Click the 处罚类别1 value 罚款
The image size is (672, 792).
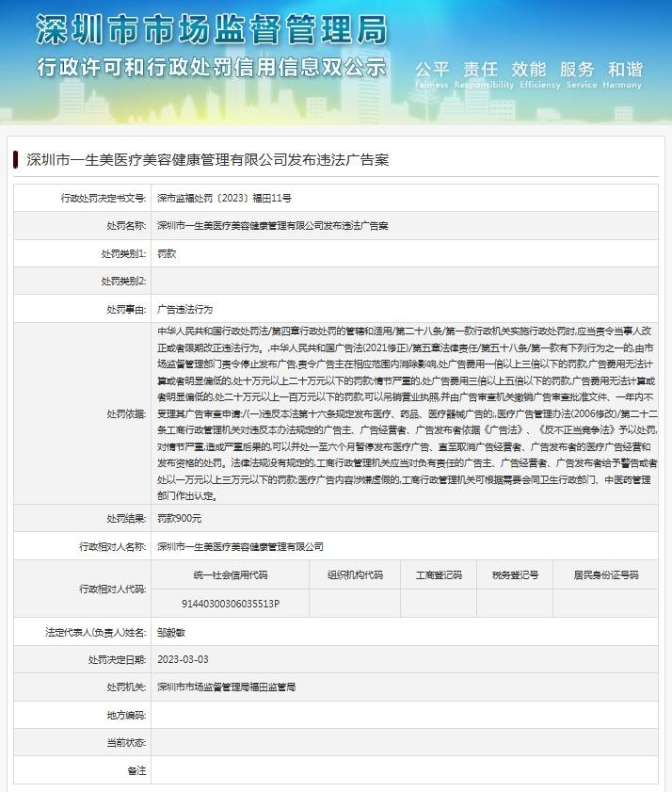(167, 253)
